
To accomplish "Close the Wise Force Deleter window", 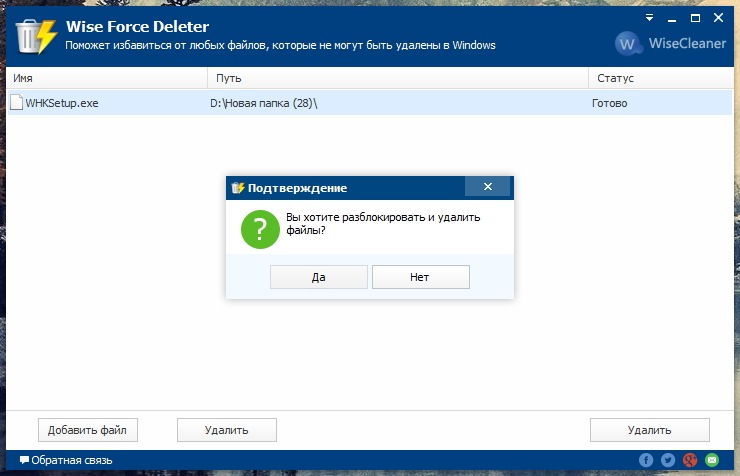I will tap(718, 18).
